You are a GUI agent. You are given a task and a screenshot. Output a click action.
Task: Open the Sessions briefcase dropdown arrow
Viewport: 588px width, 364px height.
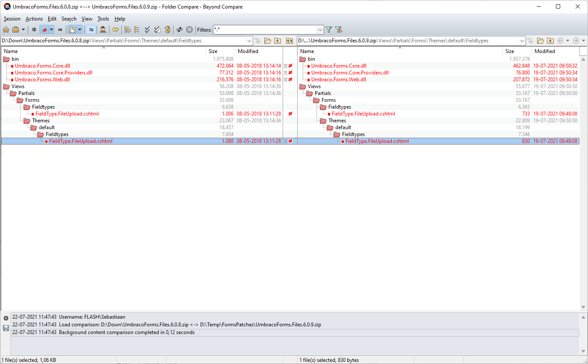pos(23,30)
